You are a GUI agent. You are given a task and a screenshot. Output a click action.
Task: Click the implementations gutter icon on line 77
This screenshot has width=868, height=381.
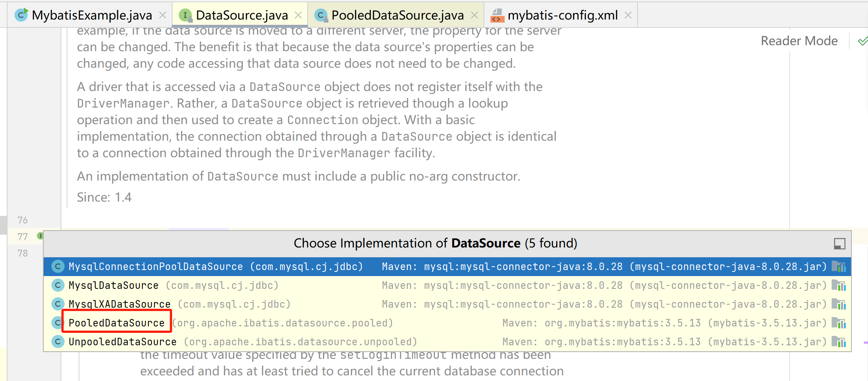click(40, 236)
